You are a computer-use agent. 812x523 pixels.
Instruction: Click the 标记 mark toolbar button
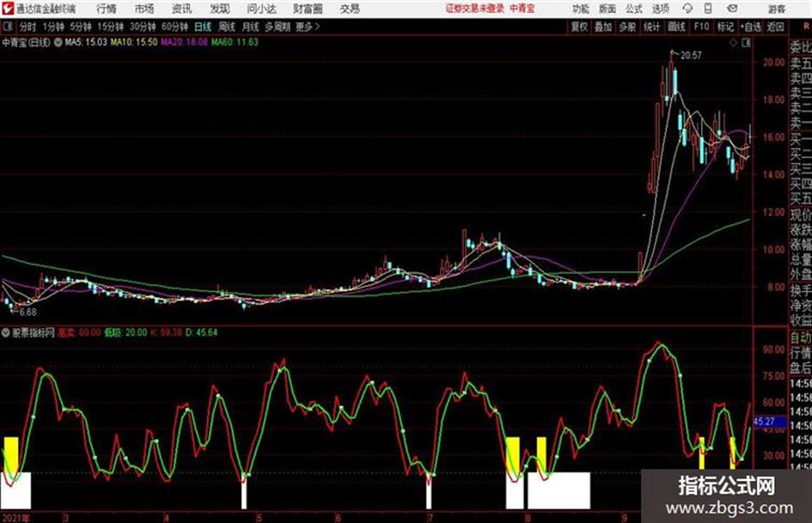click(725, 27)
